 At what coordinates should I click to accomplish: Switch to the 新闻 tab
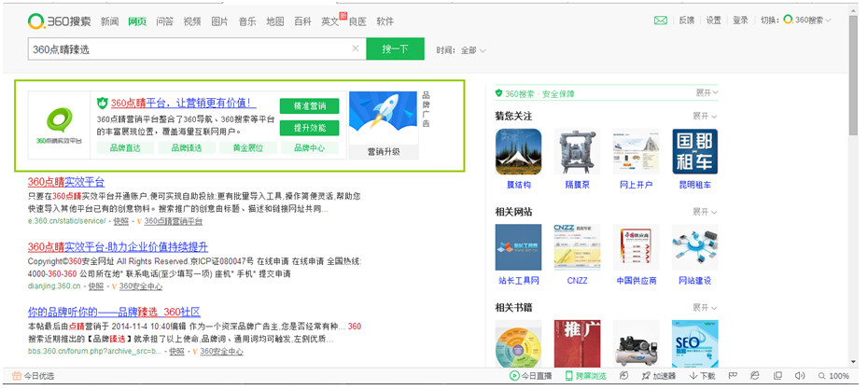(x=109, y=21)
